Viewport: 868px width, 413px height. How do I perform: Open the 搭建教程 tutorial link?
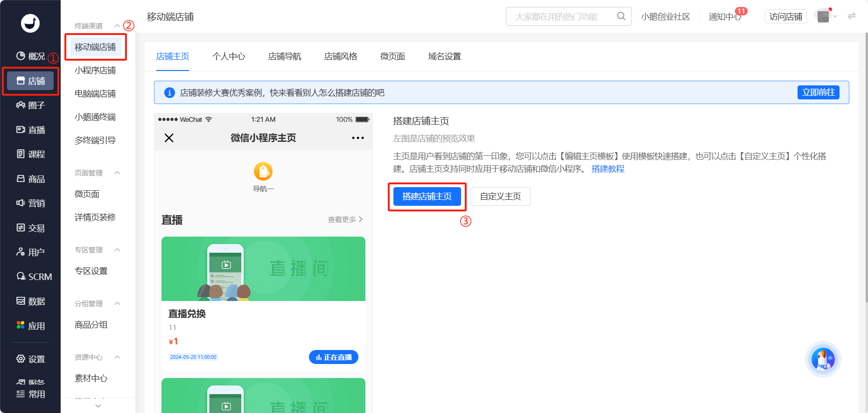pos(608,169)
